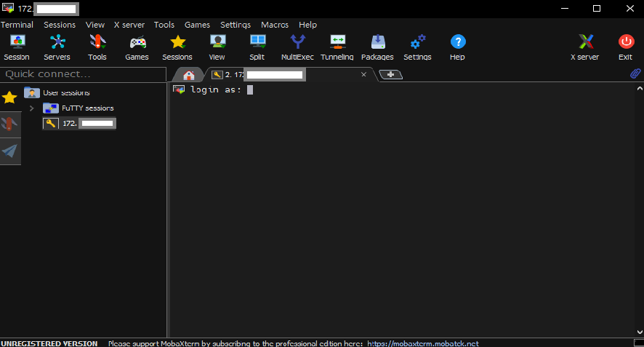Screen dimensions: 644x347
Task: Select the User sessions folder
Action: coord(57,92)
